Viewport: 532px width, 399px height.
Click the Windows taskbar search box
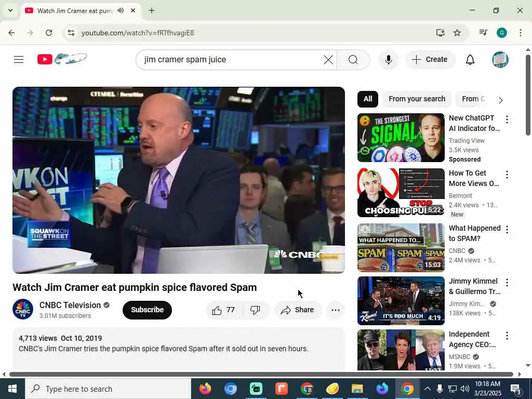pos(108,389)
